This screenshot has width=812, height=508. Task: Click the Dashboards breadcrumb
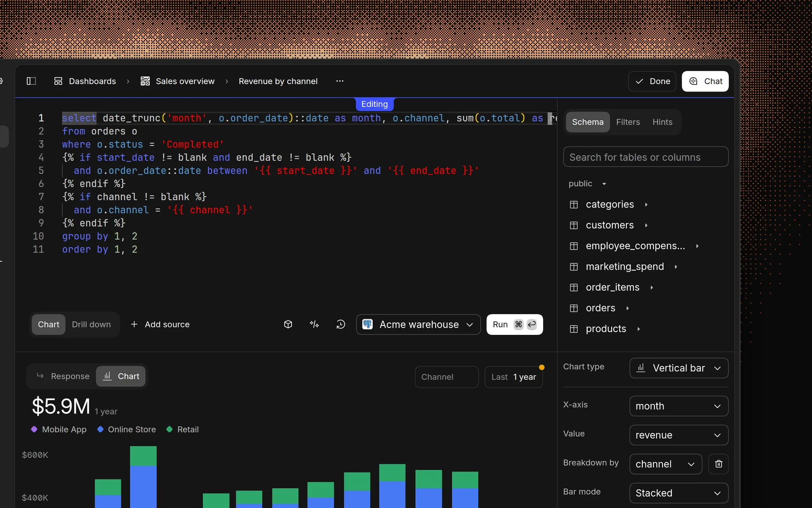point(85,81)
